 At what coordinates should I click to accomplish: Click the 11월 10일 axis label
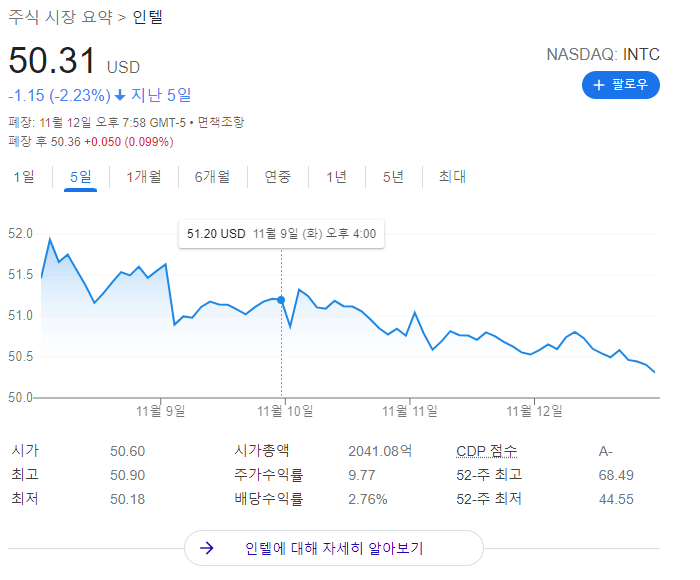[x=285, y=411]
